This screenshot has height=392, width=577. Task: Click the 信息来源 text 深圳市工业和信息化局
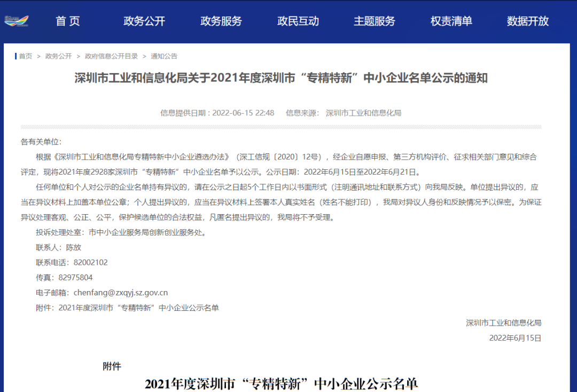(x=363, y=113)
